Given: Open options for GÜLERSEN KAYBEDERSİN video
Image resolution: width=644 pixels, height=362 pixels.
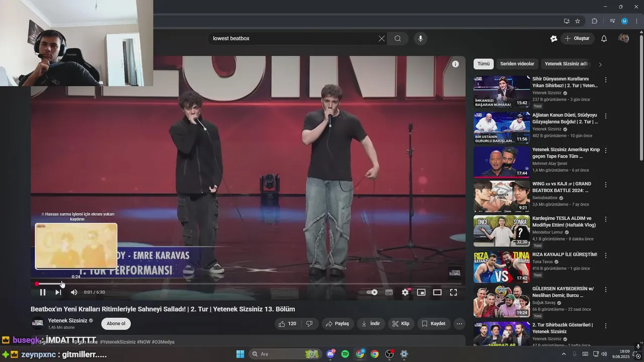Looking at the screenshot, I should tap(606, 290).
